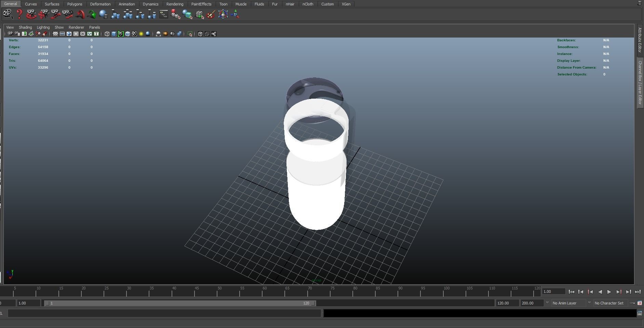Click the shelf's blue sphere with trash can icon

[x=103, y=14]
